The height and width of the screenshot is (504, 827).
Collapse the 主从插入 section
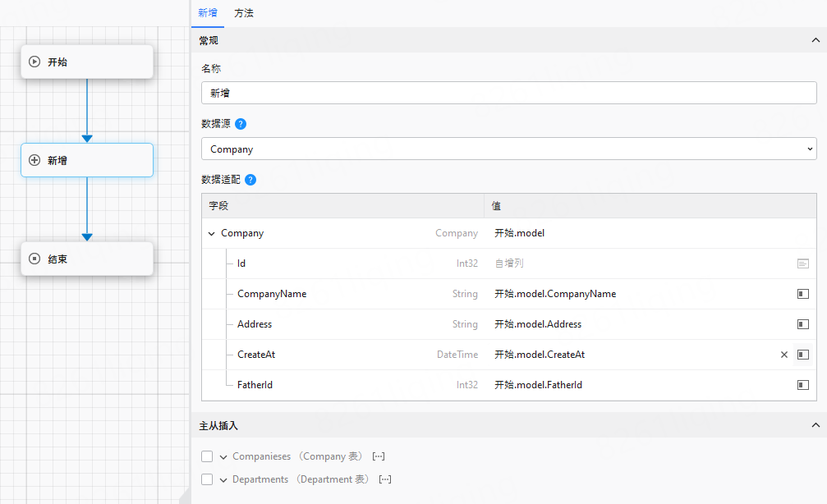pos(815,425)
